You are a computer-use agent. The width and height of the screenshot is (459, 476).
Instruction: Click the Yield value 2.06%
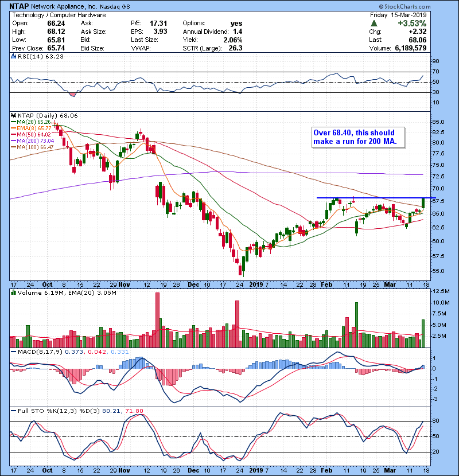(x=233, y=40)
